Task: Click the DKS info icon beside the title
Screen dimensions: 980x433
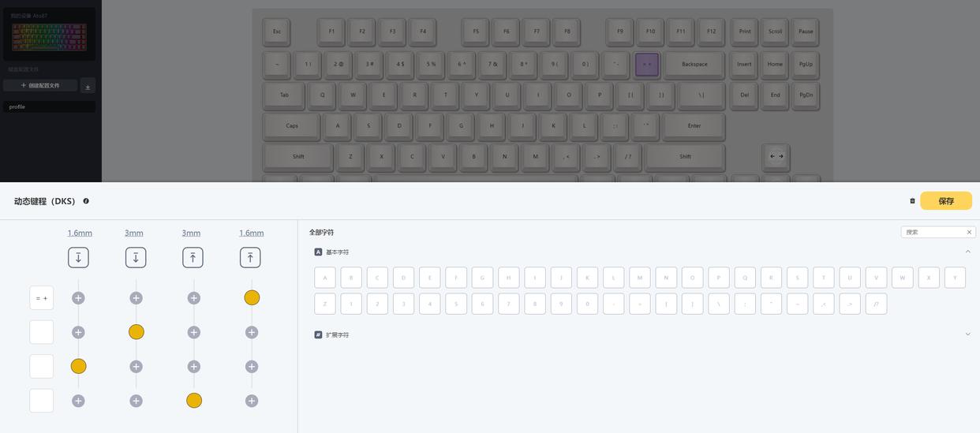Action: pos(86,201)
